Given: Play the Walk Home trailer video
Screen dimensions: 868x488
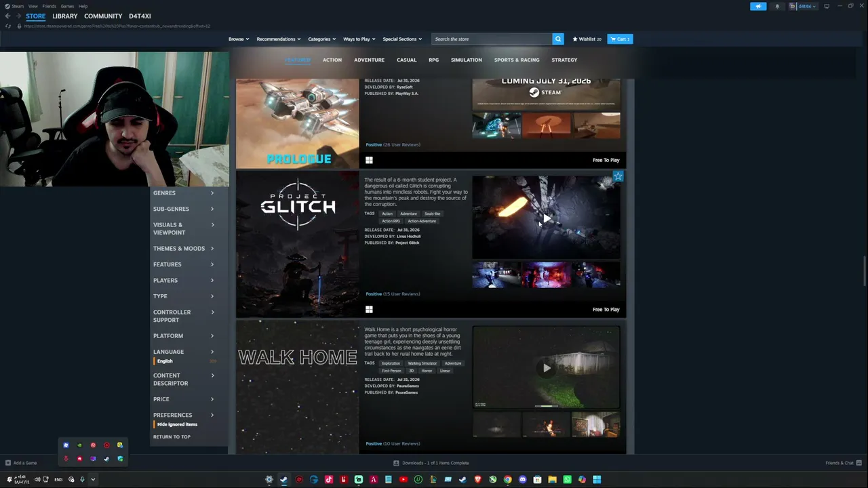Looking at the screenshot, I should pos(547,368).
